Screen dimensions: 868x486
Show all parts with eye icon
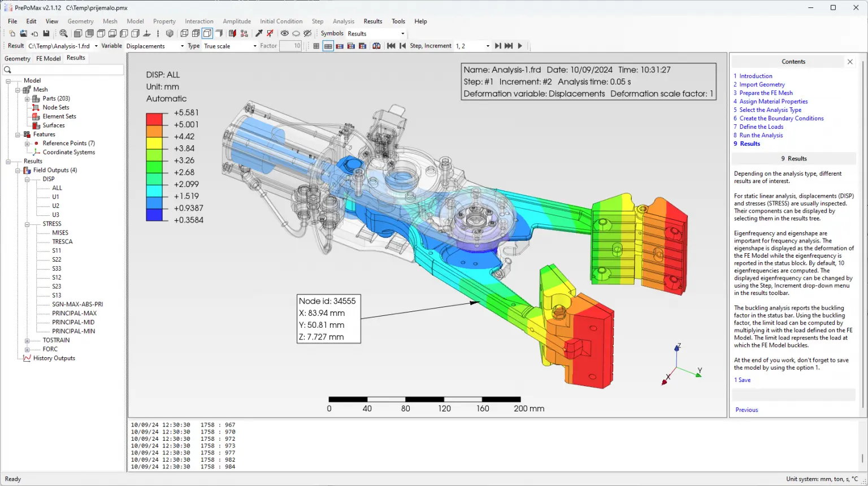285,34
